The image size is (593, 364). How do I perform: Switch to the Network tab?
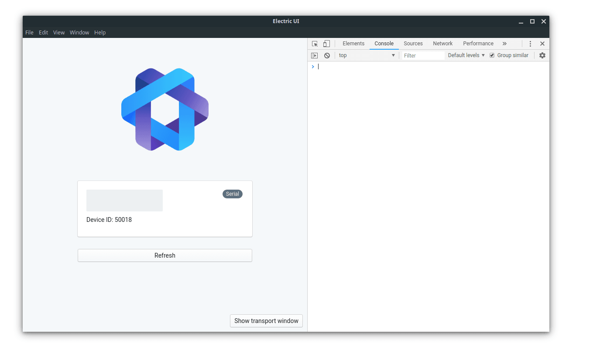click(x=442, y=44)
